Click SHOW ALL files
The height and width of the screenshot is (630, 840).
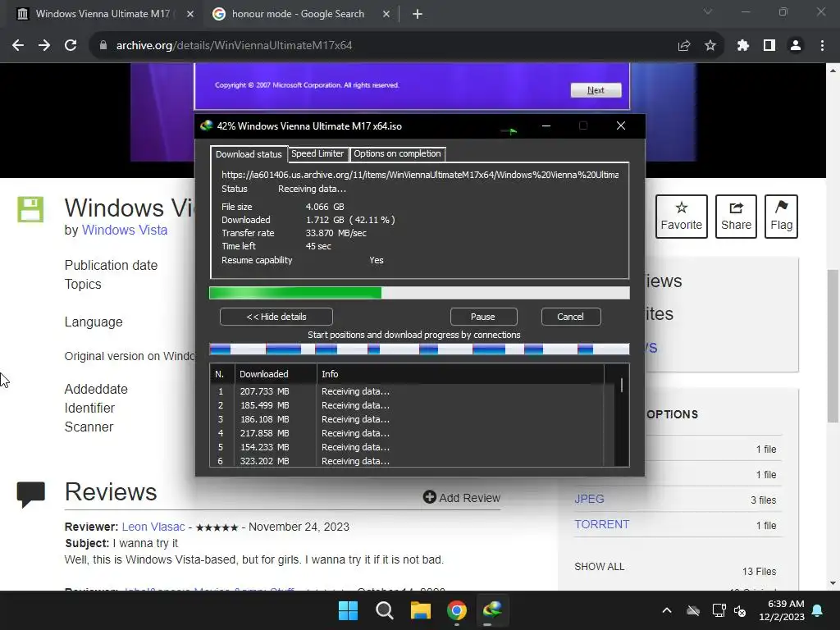(x=599, y=567)
